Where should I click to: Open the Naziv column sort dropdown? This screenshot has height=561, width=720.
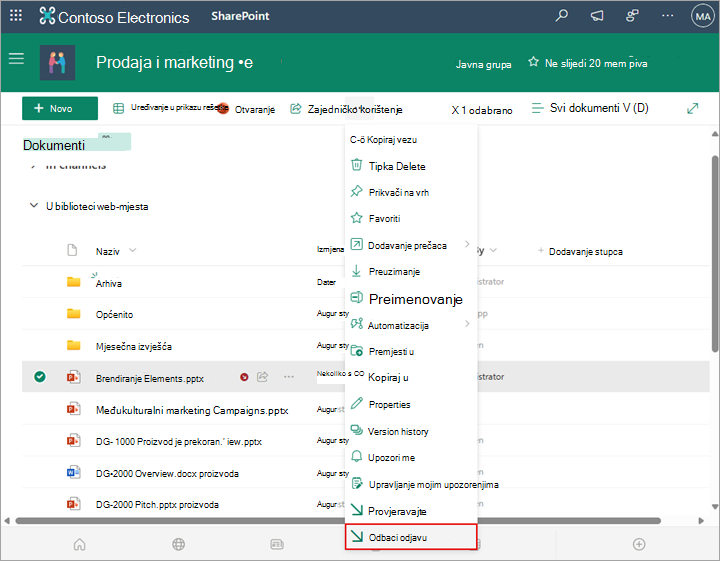pyautogui.click(x=132, y=251)
